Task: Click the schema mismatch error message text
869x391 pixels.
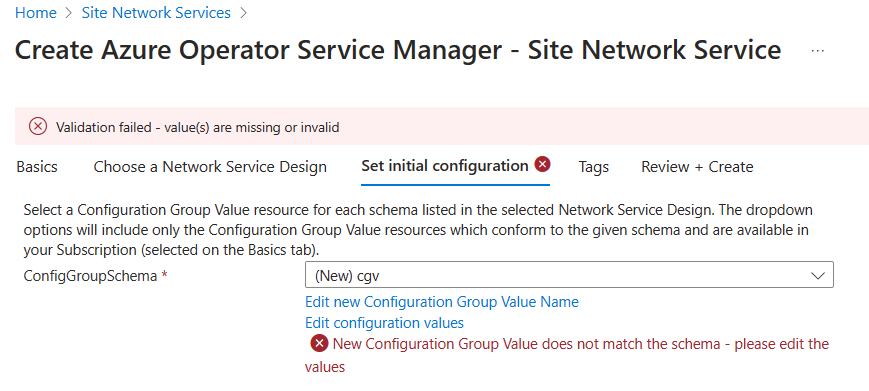Action: 567,355
